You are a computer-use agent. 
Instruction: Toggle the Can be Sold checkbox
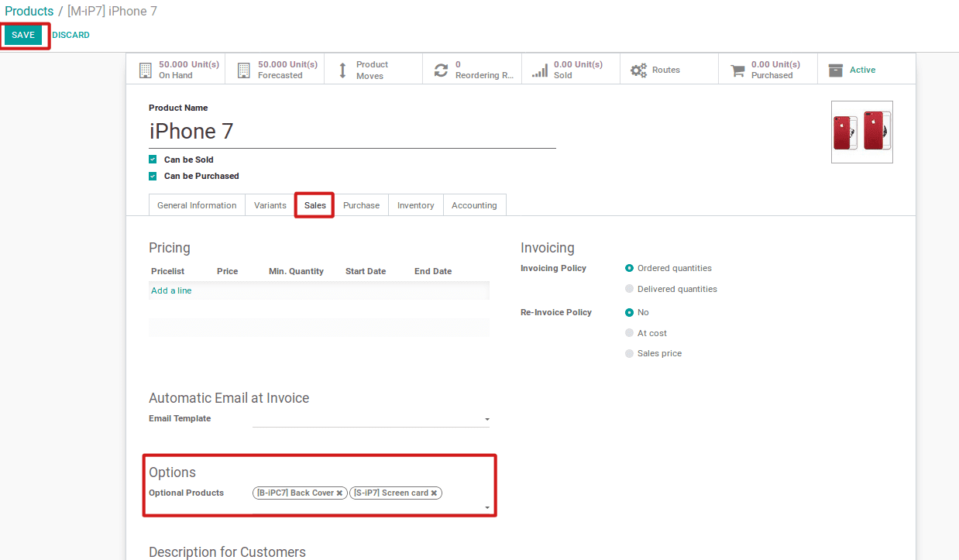[x=153, y=160]
